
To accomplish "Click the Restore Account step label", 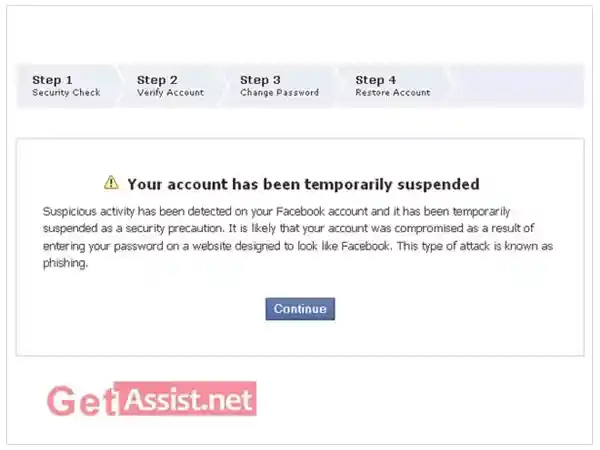I will 393,92.
